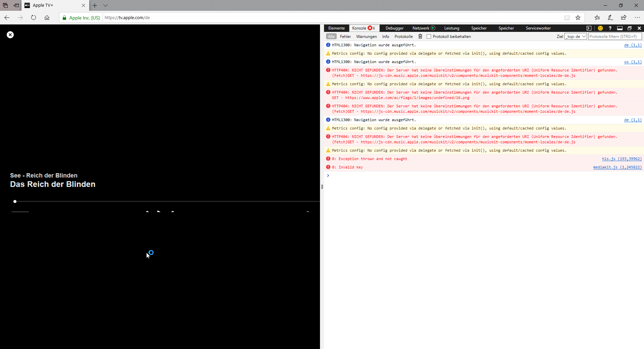Viewport: 644px width, 349px height.
Task: Open the Serviceworker tab
Action: (x=538, y=28)
